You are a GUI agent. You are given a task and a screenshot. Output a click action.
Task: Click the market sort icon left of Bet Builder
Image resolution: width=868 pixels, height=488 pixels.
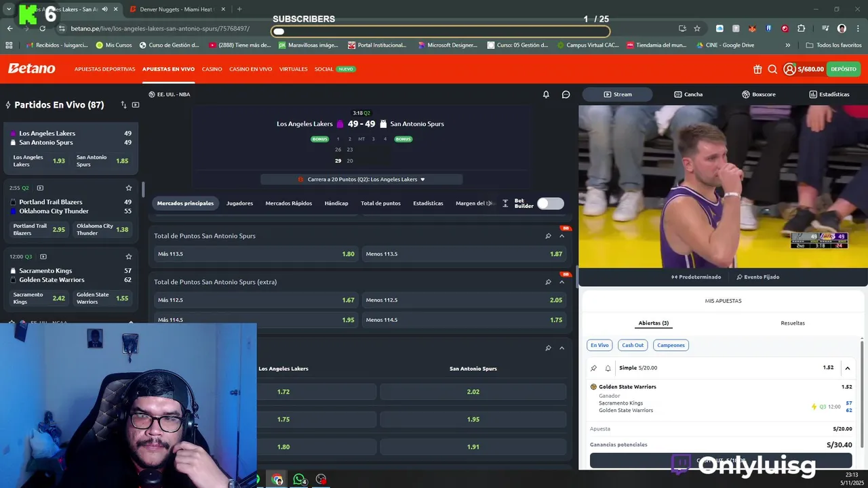pyautogui.click(x=505, y=203)
